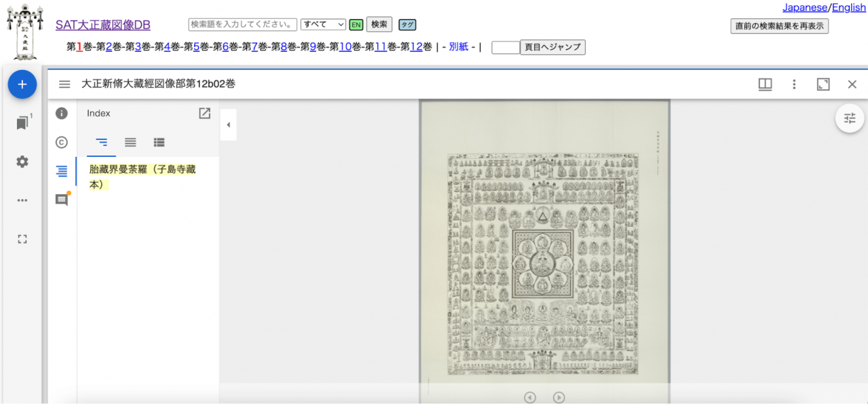Go to previous page arrow

pos(530,398)
